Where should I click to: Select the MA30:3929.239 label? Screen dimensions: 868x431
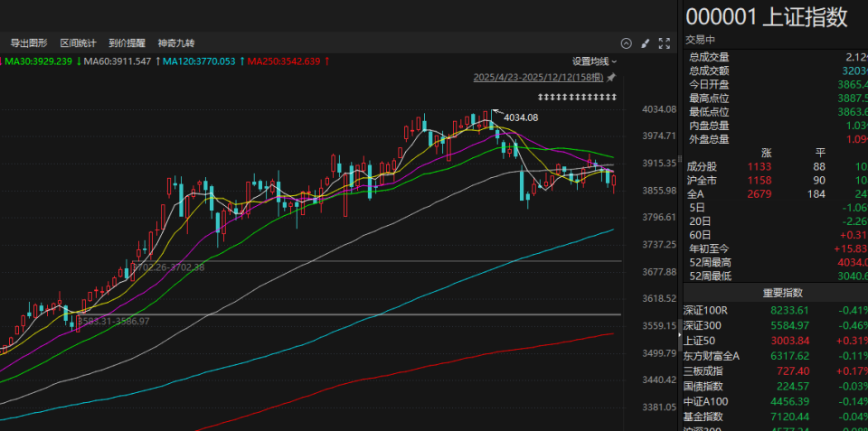(x=39, y=61)
